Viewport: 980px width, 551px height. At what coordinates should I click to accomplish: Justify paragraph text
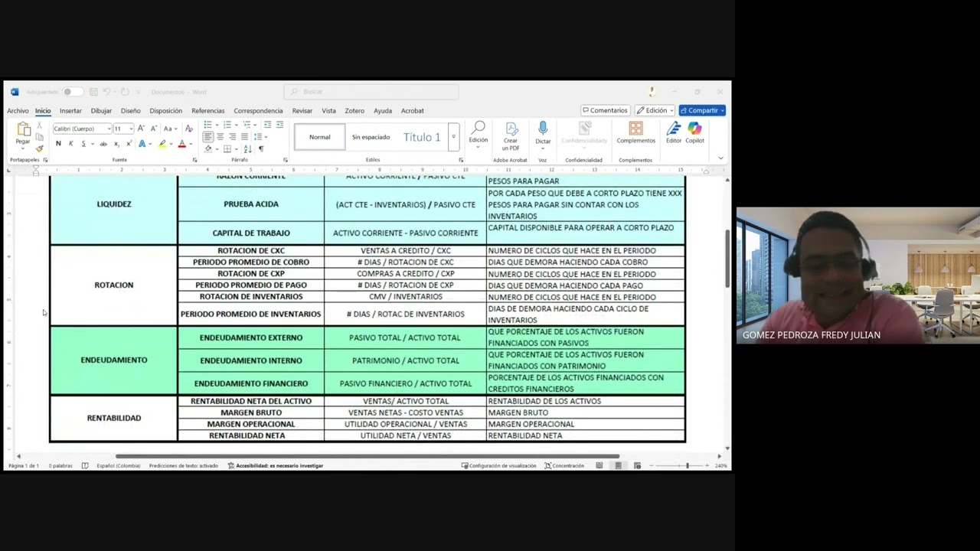pos(245,137)
